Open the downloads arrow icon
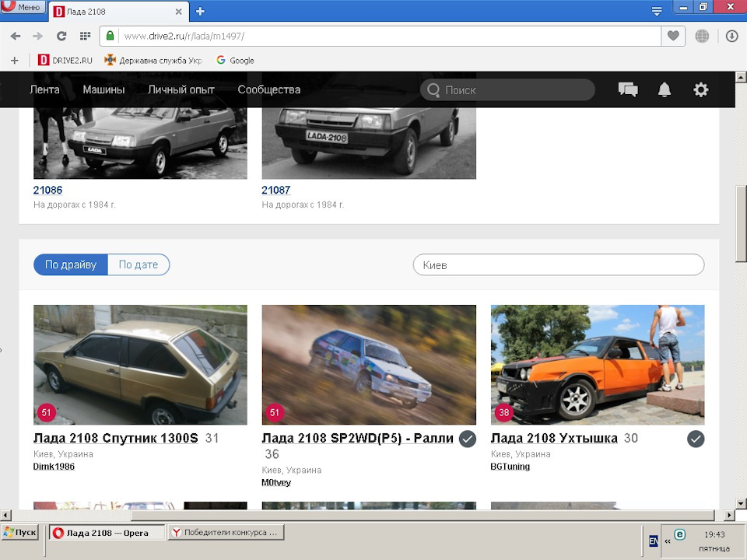The width and height of the screenshot is (747, 560). point(731,37)
